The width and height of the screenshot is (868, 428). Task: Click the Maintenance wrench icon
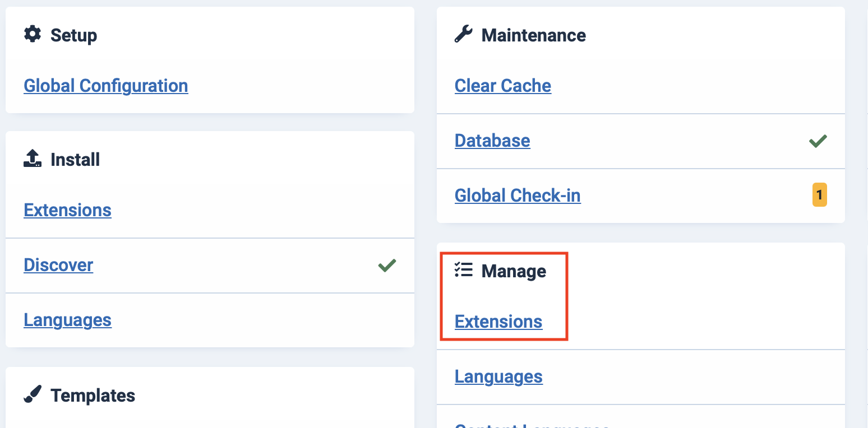coord(463,35)
